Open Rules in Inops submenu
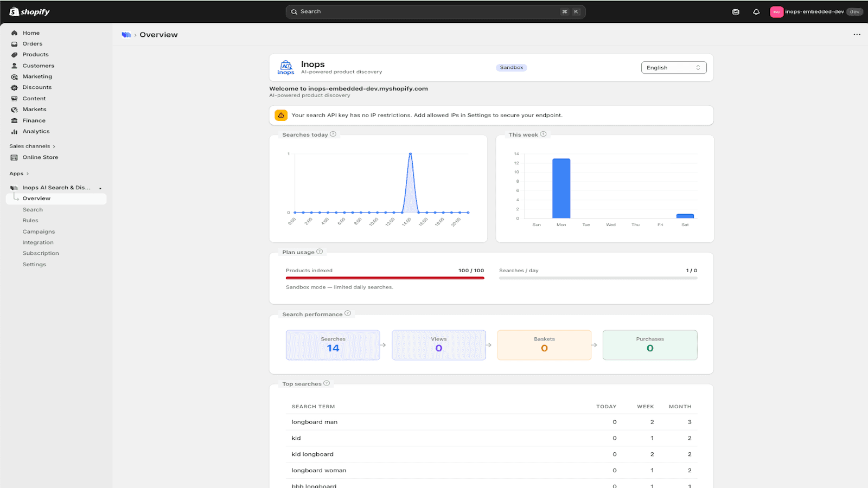Viewport: 868px width, 488px height. click(30, 221)
